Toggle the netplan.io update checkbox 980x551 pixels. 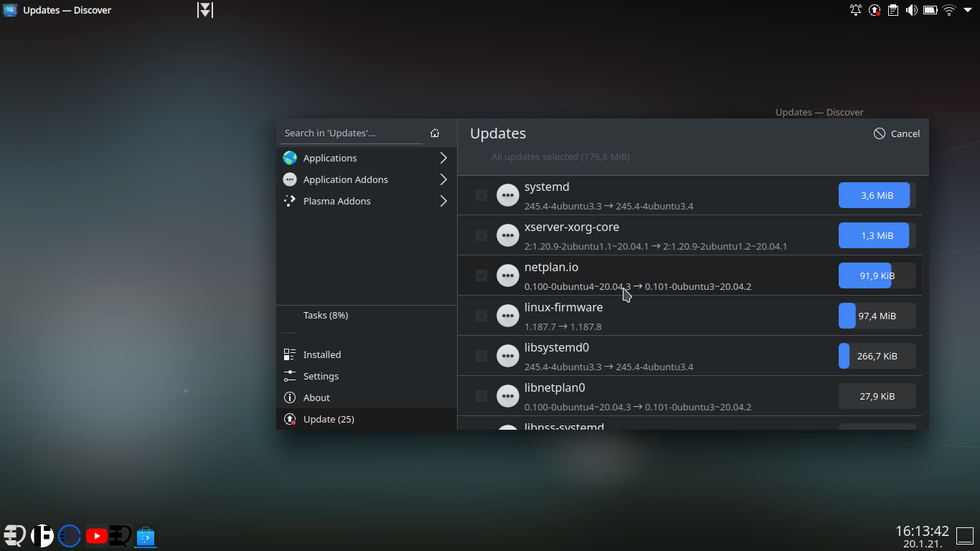[481, 275]
